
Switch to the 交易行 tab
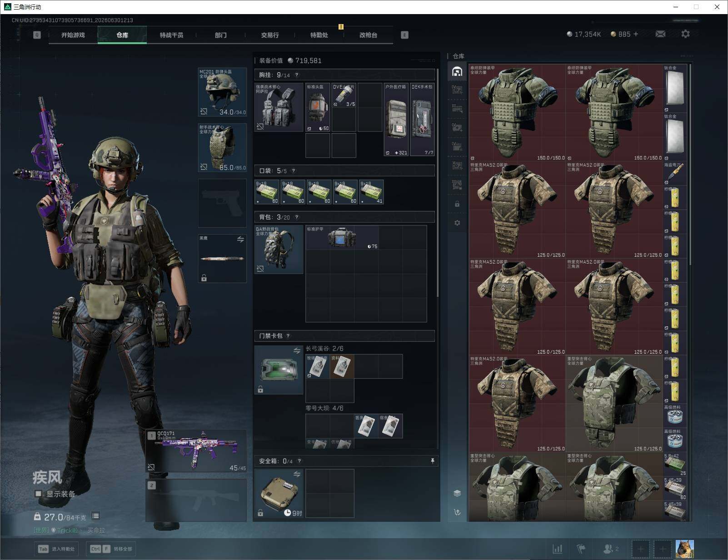270,35
